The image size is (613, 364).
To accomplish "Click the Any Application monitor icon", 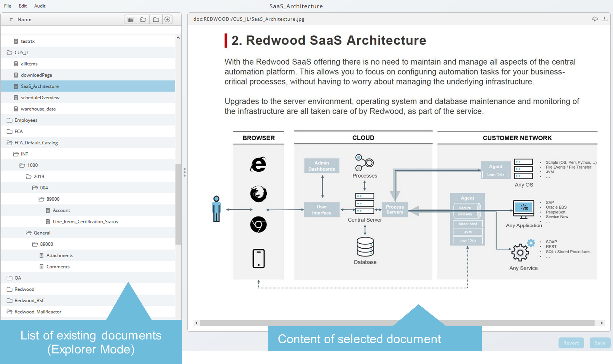I will point(523,210).
